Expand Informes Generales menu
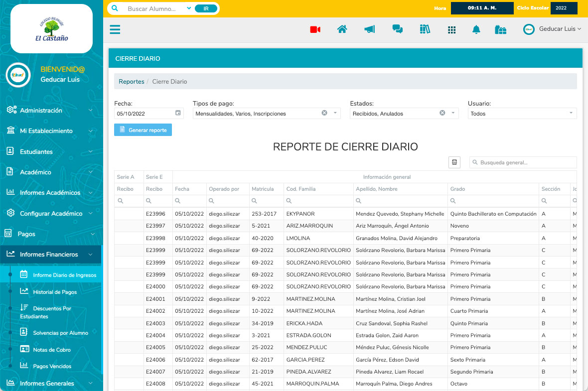Image resolution: width=588 pixels, height=391 pixels. 50,383
